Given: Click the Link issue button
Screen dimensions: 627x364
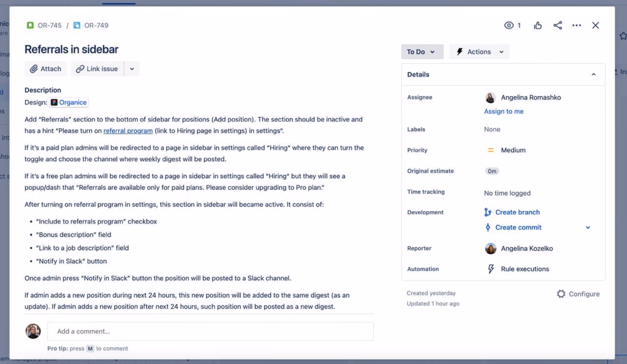Looking at the screenshot, I should point(97,69).
